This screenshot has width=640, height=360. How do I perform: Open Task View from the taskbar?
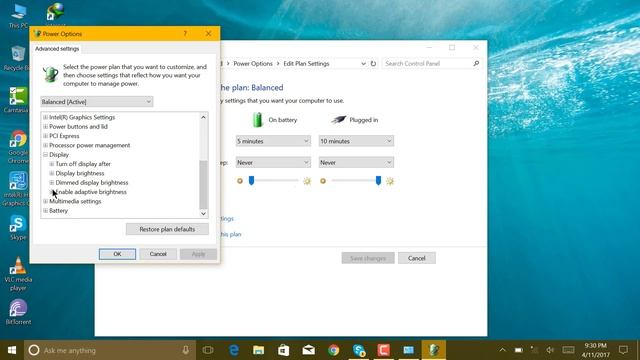tap(208, 350)
